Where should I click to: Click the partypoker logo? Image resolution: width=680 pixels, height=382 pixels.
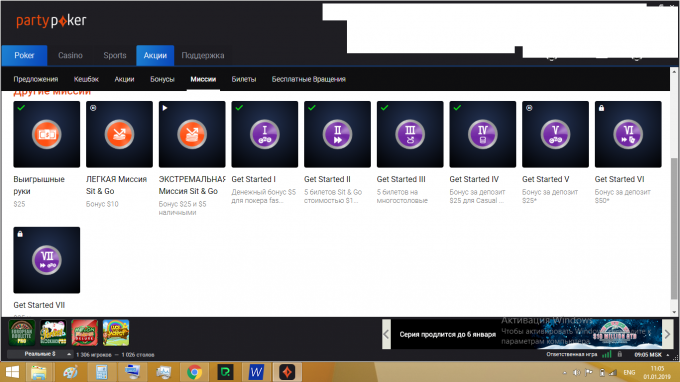51,21
